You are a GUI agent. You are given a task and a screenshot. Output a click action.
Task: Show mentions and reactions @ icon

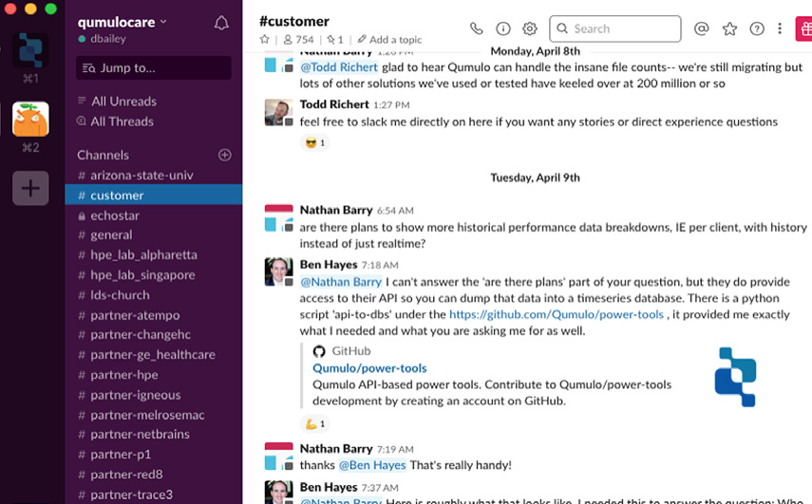click(x=701, y=28)
